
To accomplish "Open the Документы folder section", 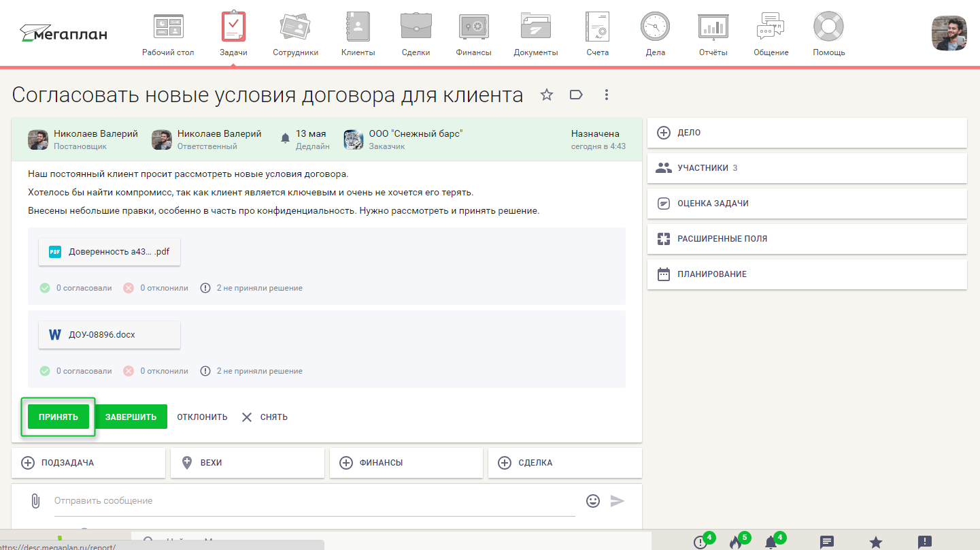I will (536, 34).
